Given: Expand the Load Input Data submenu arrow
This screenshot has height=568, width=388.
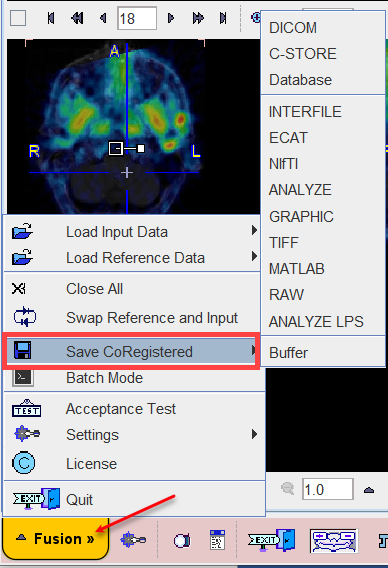Looking at the screenshot, I should [254, 230].
